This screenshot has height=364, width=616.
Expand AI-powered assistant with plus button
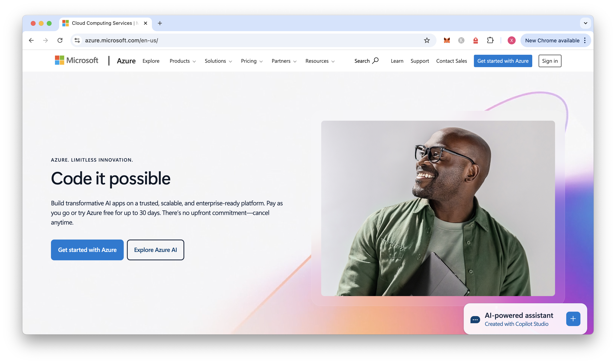point(573,319)
